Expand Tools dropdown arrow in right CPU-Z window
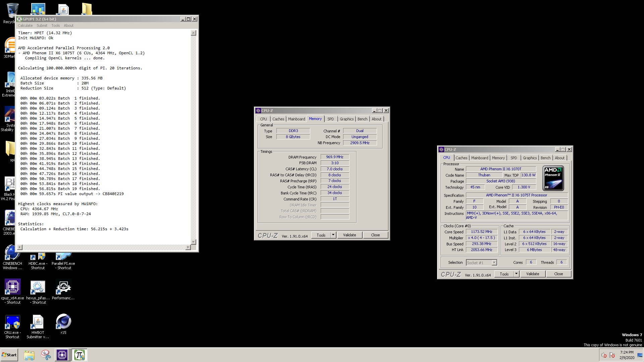644x362 pixels. (x=516, y=274)
